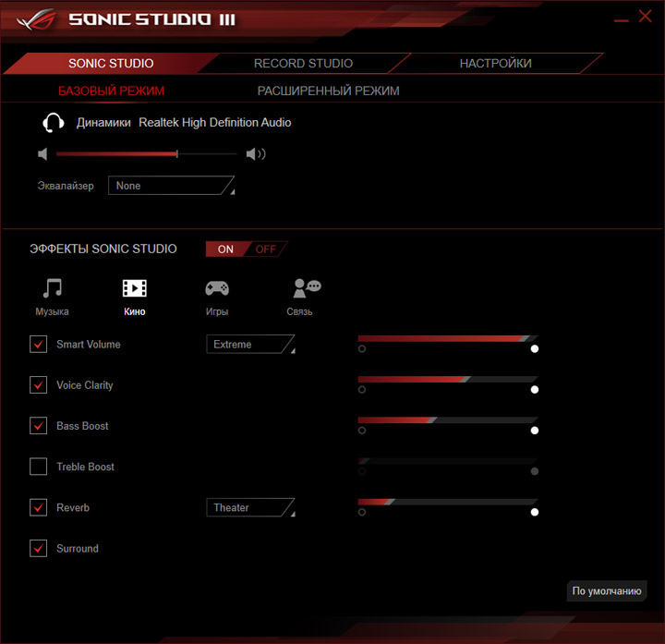Click Bass Boost slider minimum circle
This screenshot has width=665, height=644.
point(362,431)
